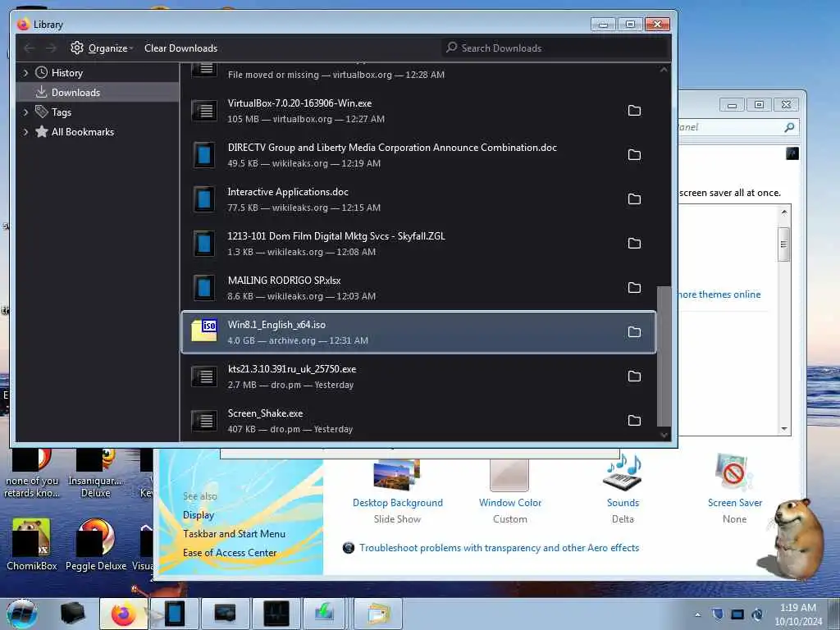This screenshot has height=630, width=840.
Task: Click the Win8.1 ISO file icon
Action: point(204,331)
